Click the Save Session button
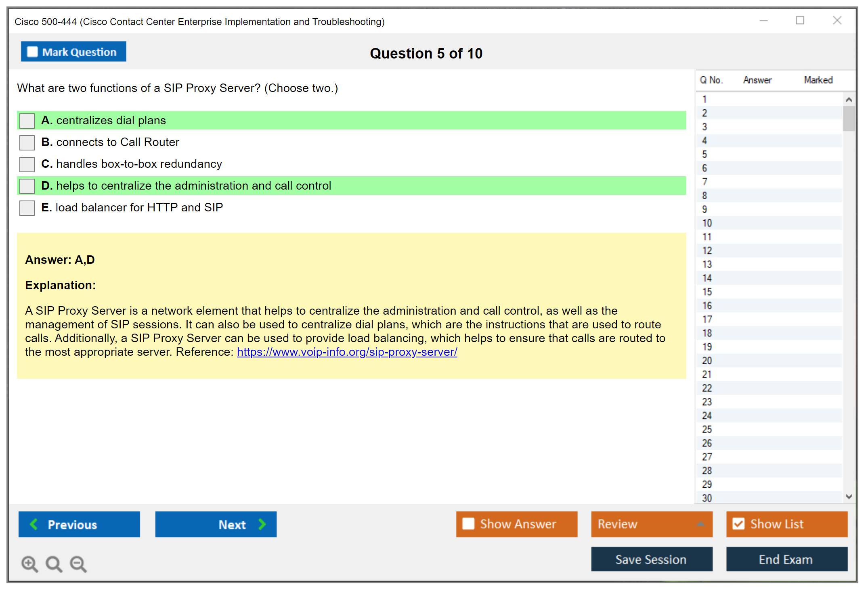Viewport: 868px width, 593px height. (651, 559)
